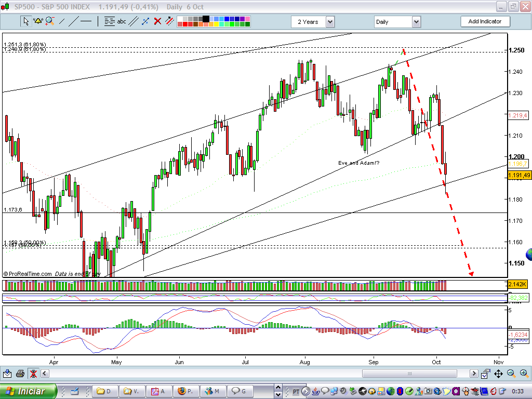Select the trendline drawing tool

tap(73, 21)
